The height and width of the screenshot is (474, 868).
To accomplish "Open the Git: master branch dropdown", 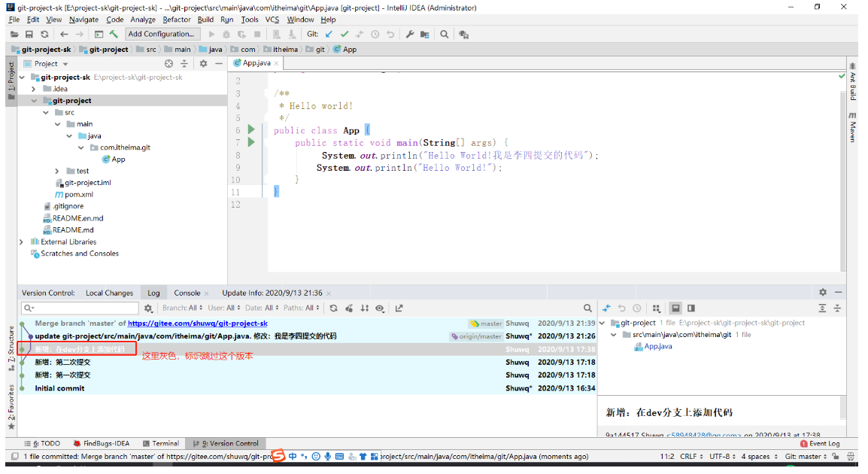I will pyautogui.click(x=806, y=456).
